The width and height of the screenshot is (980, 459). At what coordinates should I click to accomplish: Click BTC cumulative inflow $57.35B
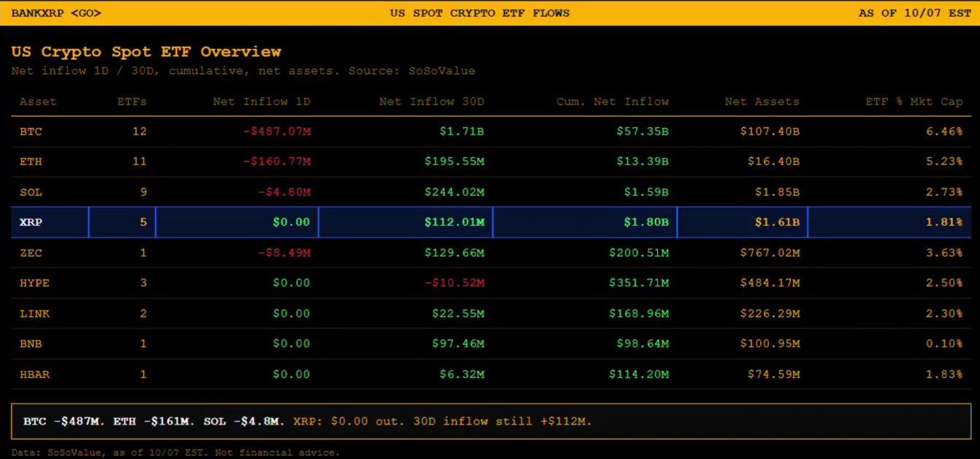(x=642, y=132)
